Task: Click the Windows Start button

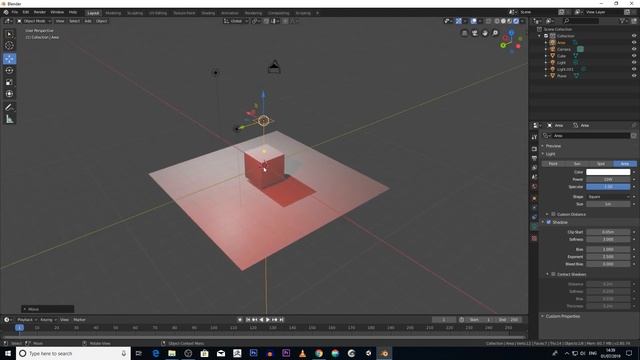Action: 8,353
